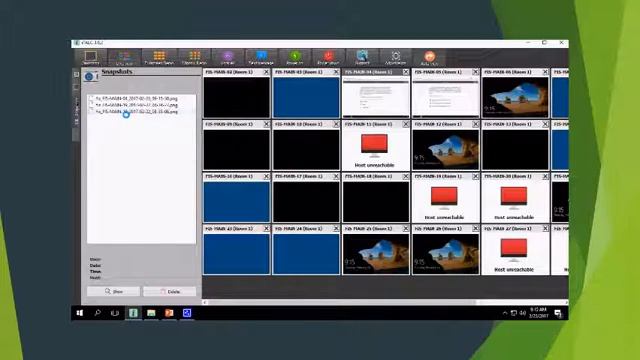This screenshot has width=640, height=360.
Task: Click the scrollbar left arrow below grid
Action: [205, 302]
